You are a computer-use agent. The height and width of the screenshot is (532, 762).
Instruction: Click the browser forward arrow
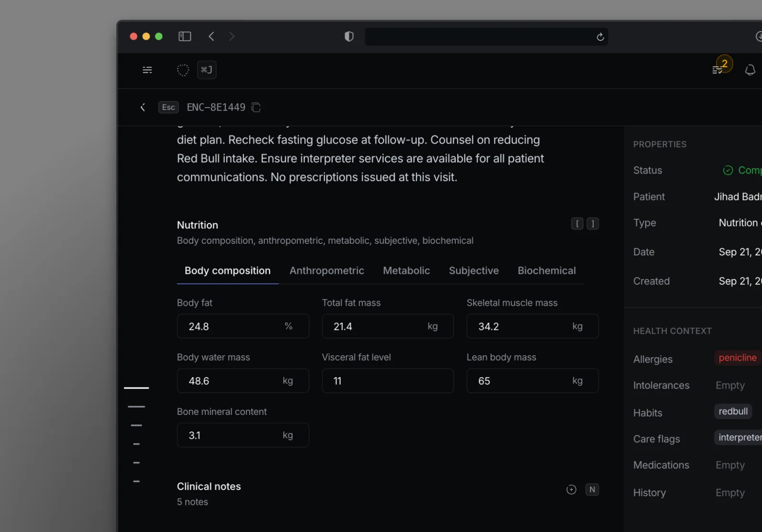click(x=232, y=36)
